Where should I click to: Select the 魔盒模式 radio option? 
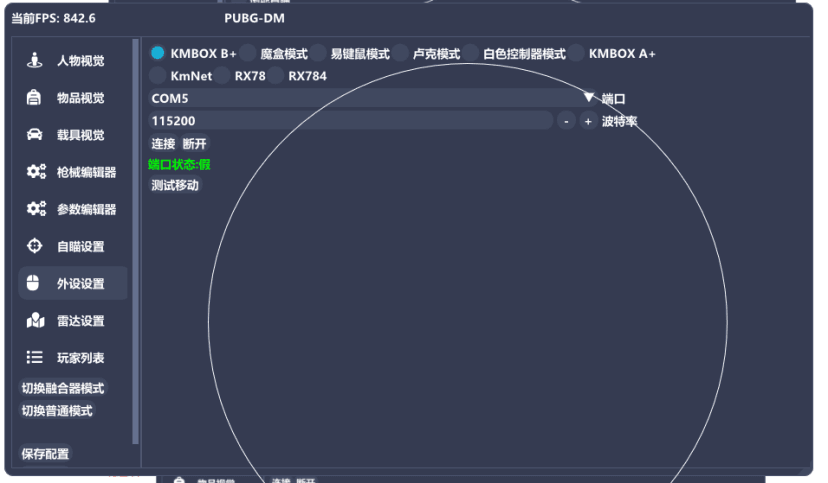(247, 53)
